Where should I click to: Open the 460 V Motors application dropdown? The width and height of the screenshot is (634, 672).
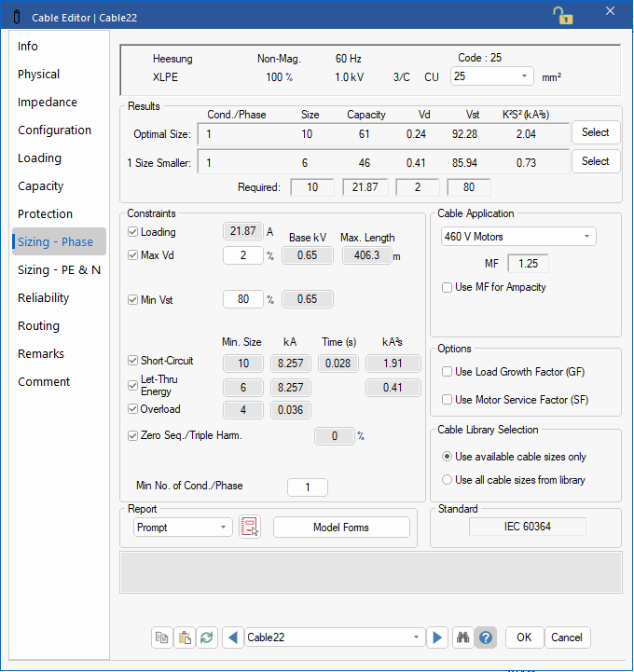pos(517,237)
